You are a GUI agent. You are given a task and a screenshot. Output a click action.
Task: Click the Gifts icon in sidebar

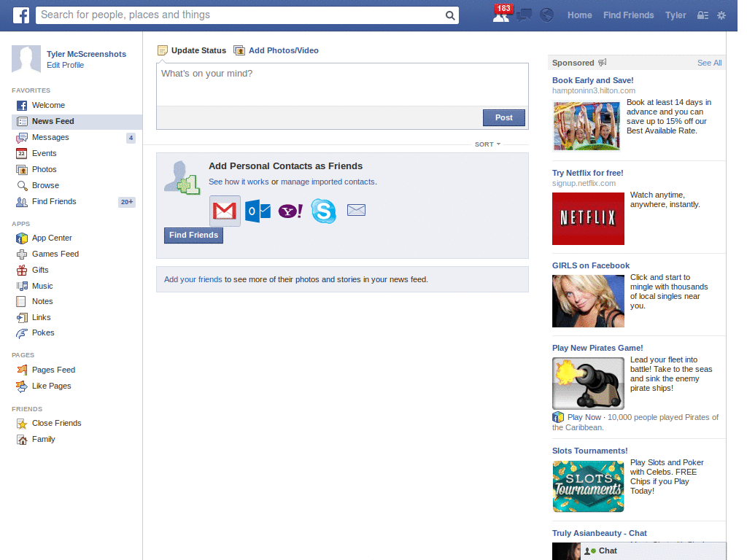[22, 270]
